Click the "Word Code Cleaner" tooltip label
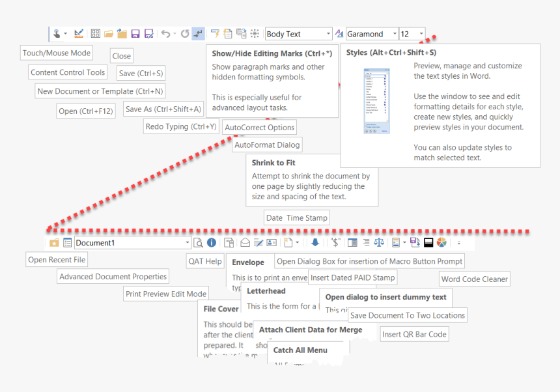 [x=474, y=279]
